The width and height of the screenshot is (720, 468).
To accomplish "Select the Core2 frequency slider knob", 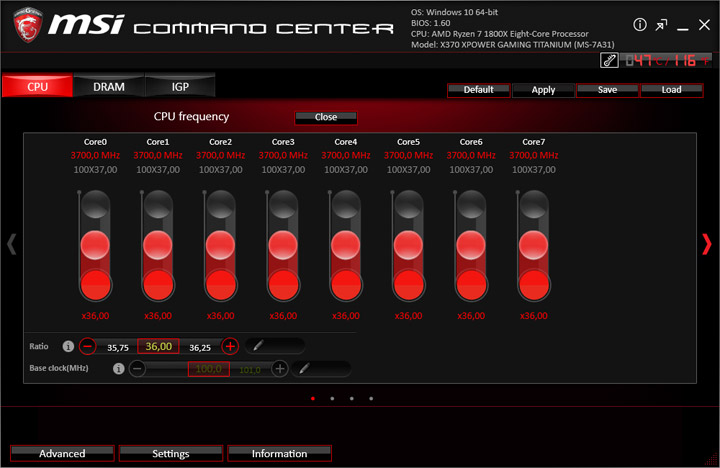I will [x=220, y=245].
